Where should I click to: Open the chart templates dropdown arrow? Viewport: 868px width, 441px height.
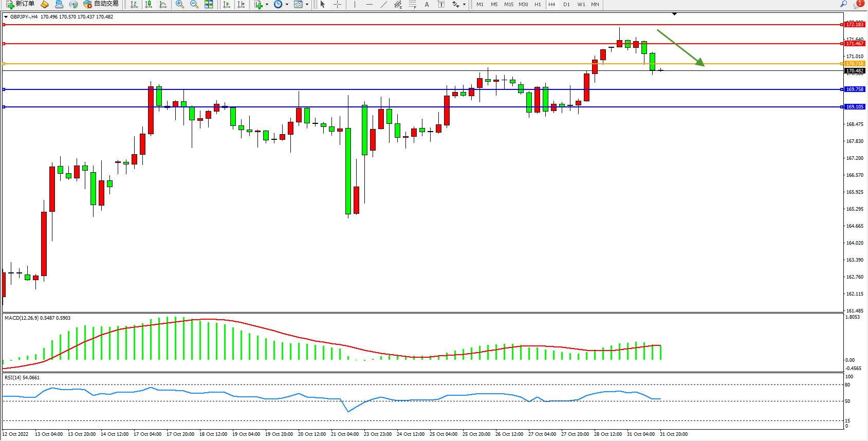(307, 5)
